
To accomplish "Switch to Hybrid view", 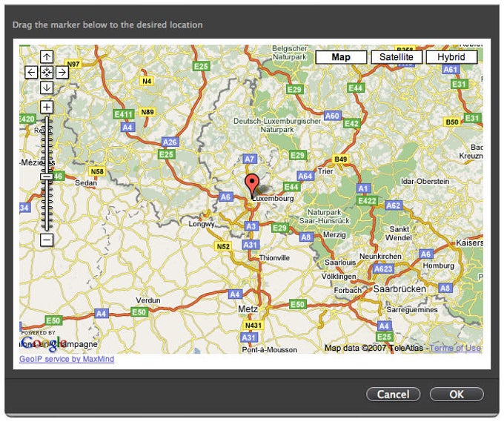I will (x=451, y=57).
